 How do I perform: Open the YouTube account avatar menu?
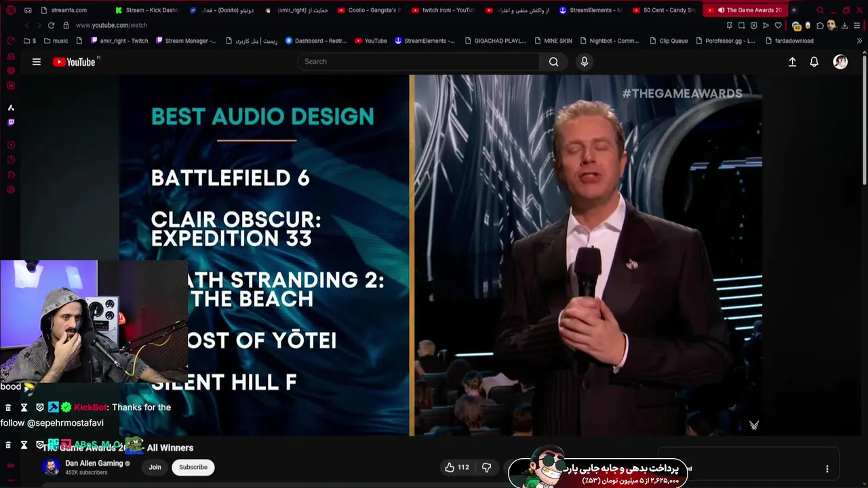(840, 62)
